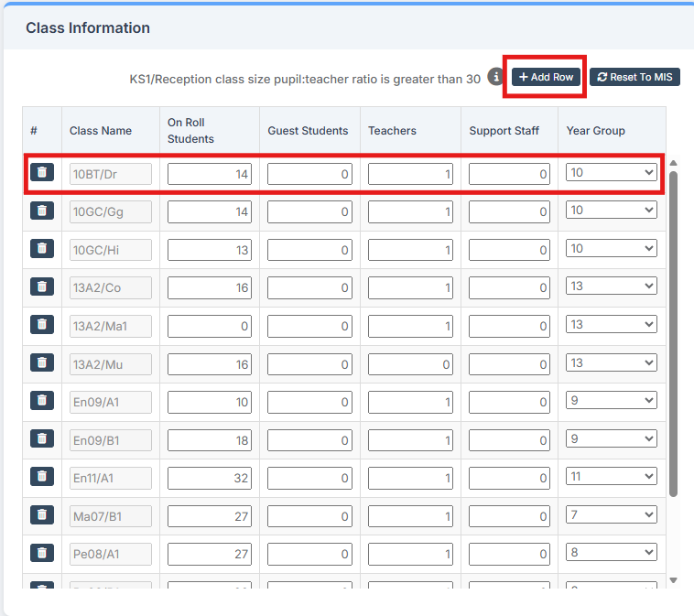
Task: Click the Add Row button
Action: coord(546,77)
